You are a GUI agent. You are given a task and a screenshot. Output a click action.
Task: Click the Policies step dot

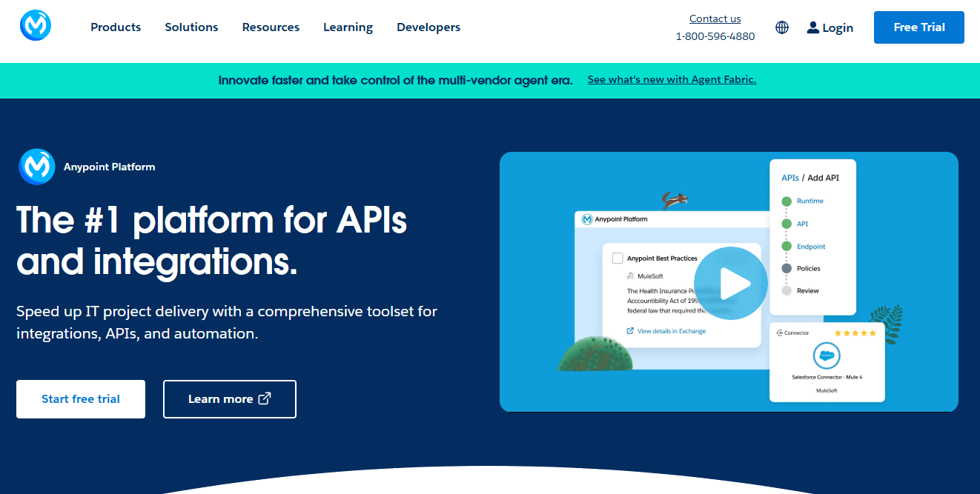tap(787, 269)
